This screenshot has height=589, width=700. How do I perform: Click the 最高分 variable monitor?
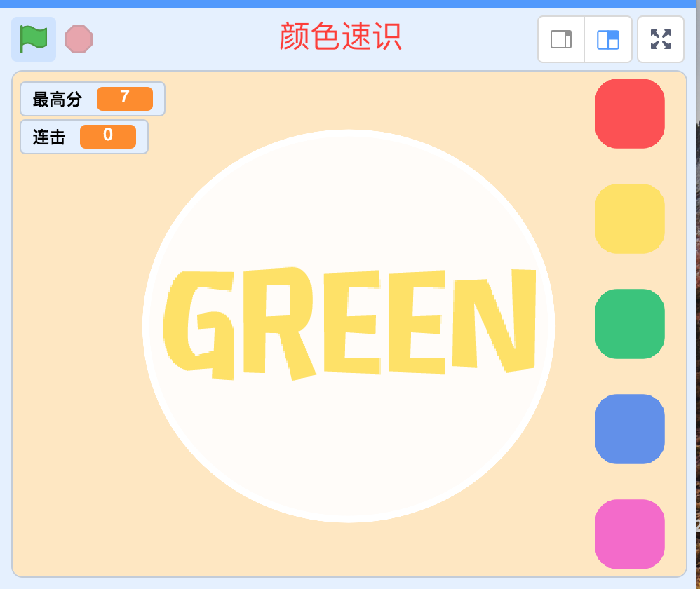coord(93,99)
